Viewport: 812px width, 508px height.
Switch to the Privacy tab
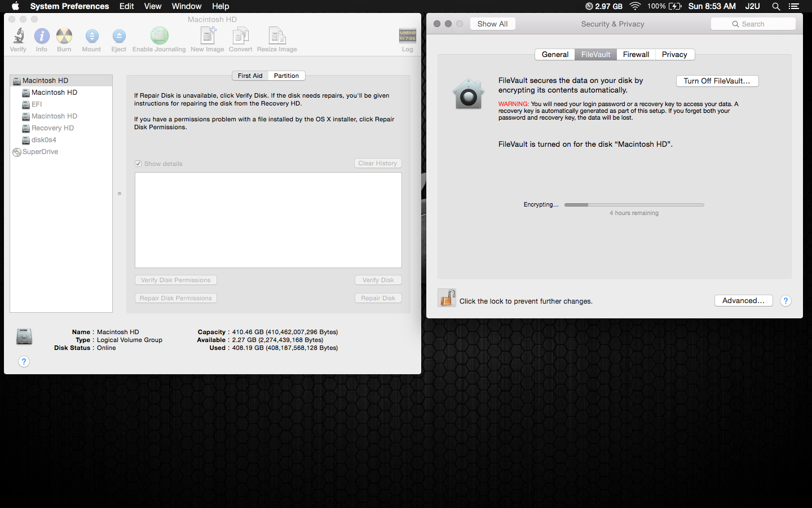674,55
